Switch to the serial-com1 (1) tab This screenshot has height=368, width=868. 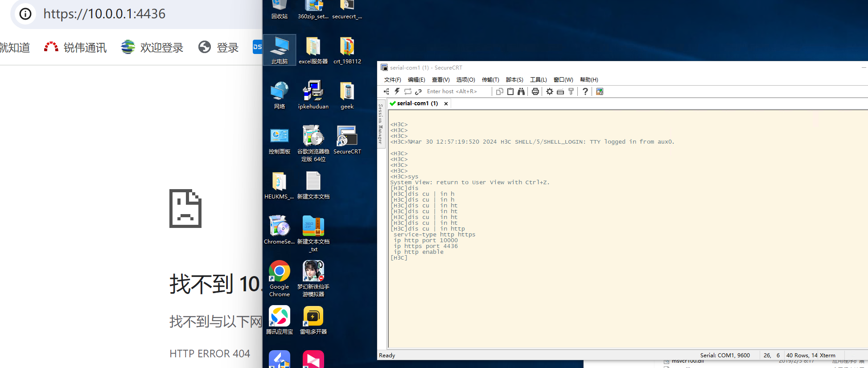pos(417,103)
